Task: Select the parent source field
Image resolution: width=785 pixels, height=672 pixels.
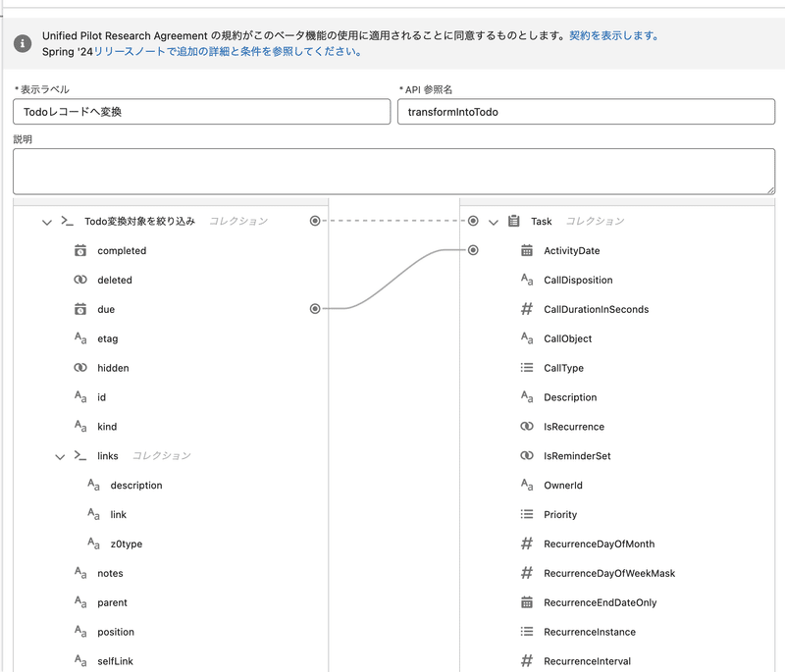Action: (x=112, y=602)
